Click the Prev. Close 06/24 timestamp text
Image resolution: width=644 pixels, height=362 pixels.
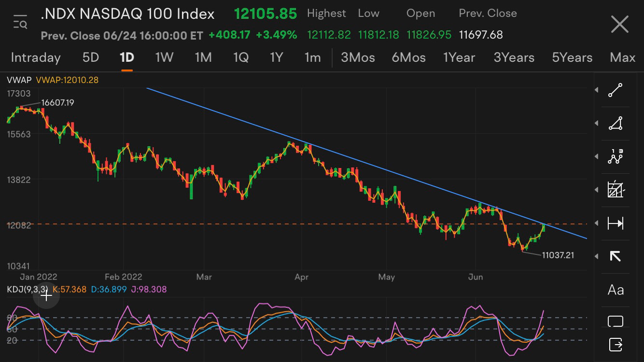tap(122, 35)
